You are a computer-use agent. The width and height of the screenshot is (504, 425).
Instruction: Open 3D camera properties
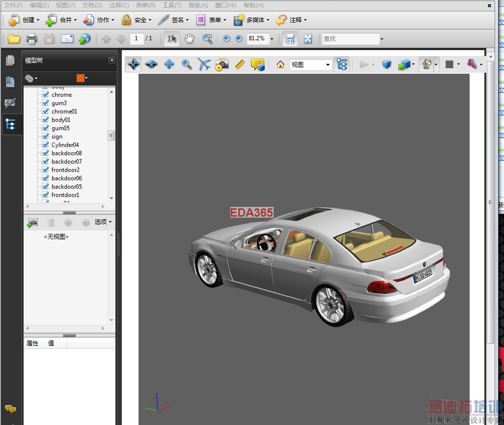(x=222, y=64)
